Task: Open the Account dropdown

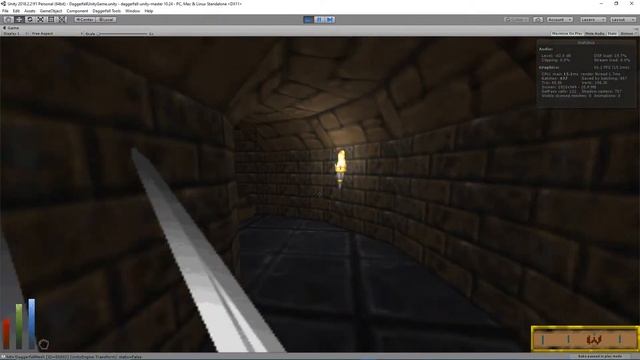Action: (559, 20)
